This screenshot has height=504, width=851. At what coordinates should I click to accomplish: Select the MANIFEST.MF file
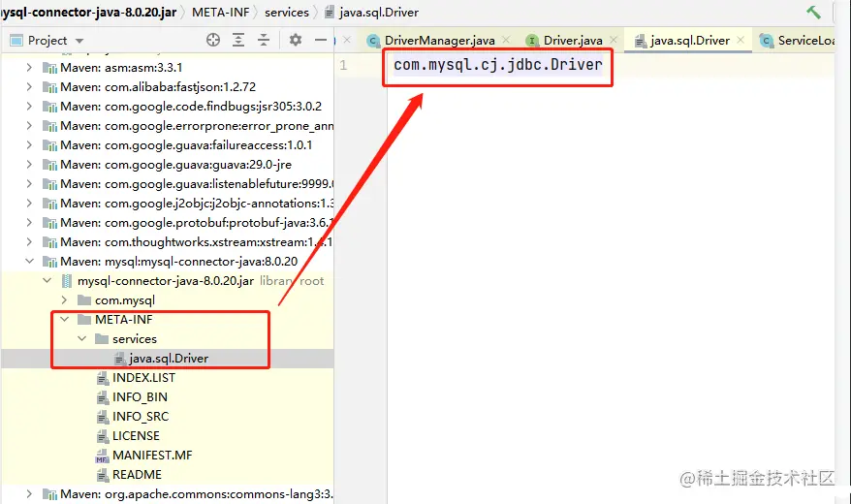tap(152, 456)
